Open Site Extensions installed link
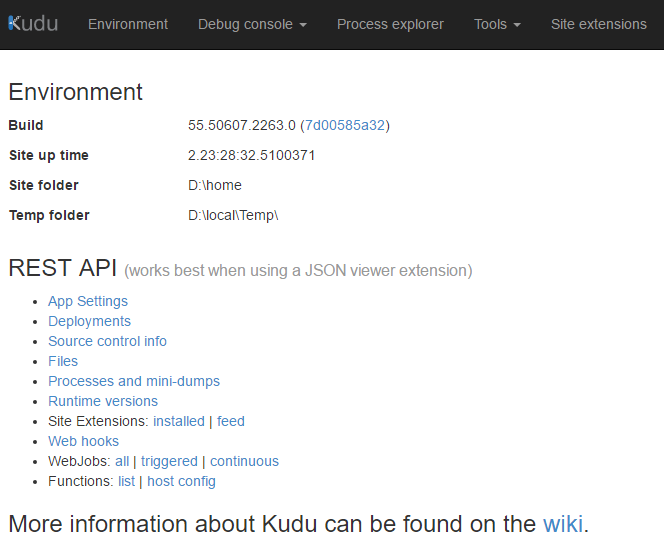Viewport: 664px width, 540px height. [x=179, y=421]
